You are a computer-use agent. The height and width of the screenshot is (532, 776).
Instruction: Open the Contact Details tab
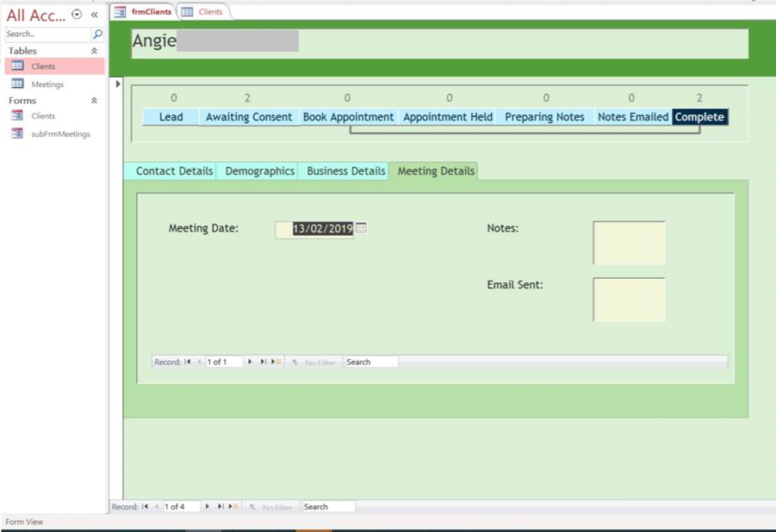[170, 170]
